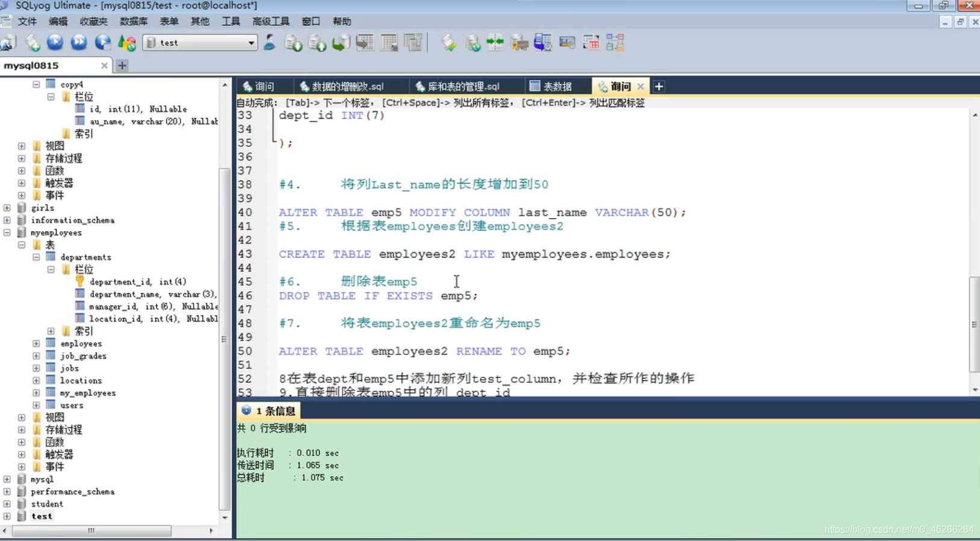Screen dimensions: 980x541
Task: Click the schema designer toolbar icon
Action: [x=615, y=43]
